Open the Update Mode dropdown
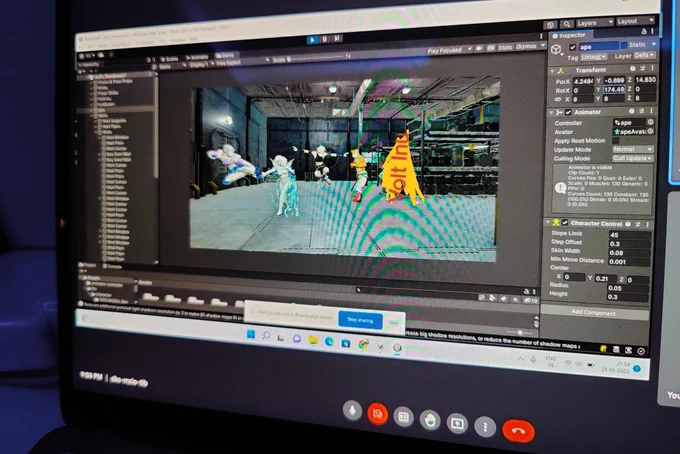This screenshot has width=680, height=454. tap(633, 149)
